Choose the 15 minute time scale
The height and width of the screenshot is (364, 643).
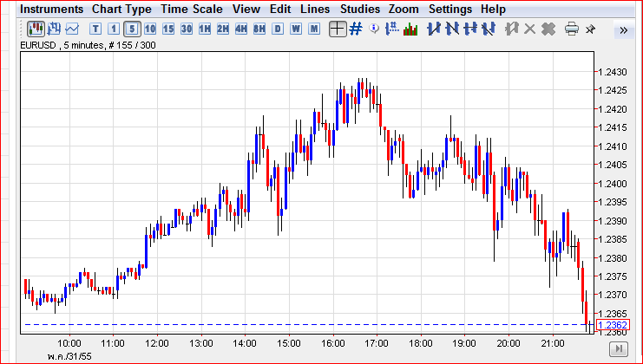coord(168,29)
